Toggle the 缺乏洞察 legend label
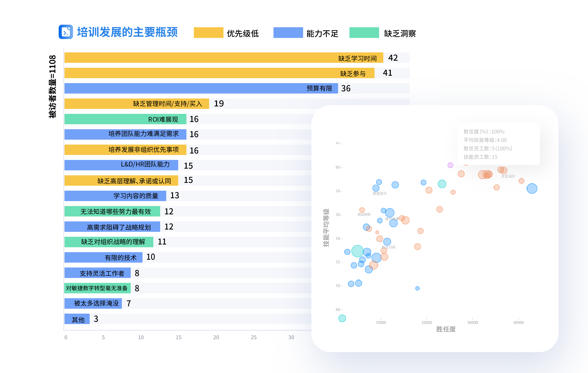The image size is (588, 373). [400, 33]
